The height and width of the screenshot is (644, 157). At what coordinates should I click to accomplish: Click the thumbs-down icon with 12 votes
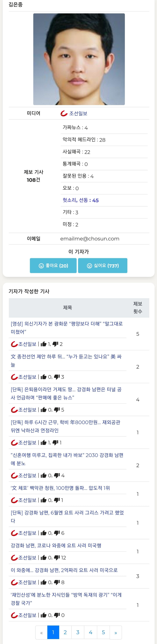pos(57,558)
